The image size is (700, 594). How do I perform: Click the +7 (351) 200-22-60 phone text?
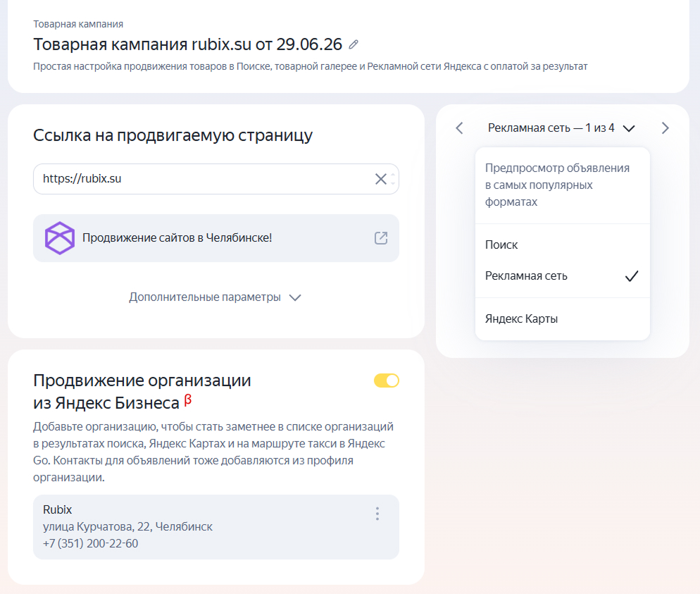tap(91, 543)
